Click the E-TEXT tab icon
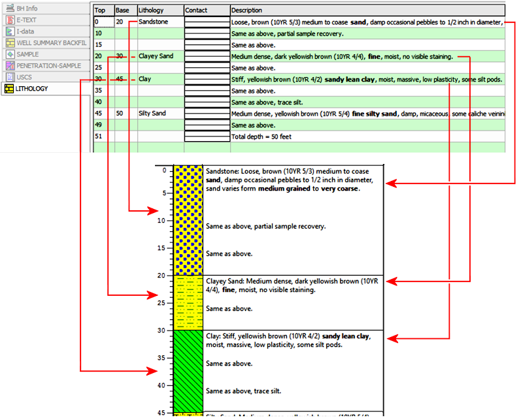The height and width of the screenshot is (420, 523). pos(10,20)
